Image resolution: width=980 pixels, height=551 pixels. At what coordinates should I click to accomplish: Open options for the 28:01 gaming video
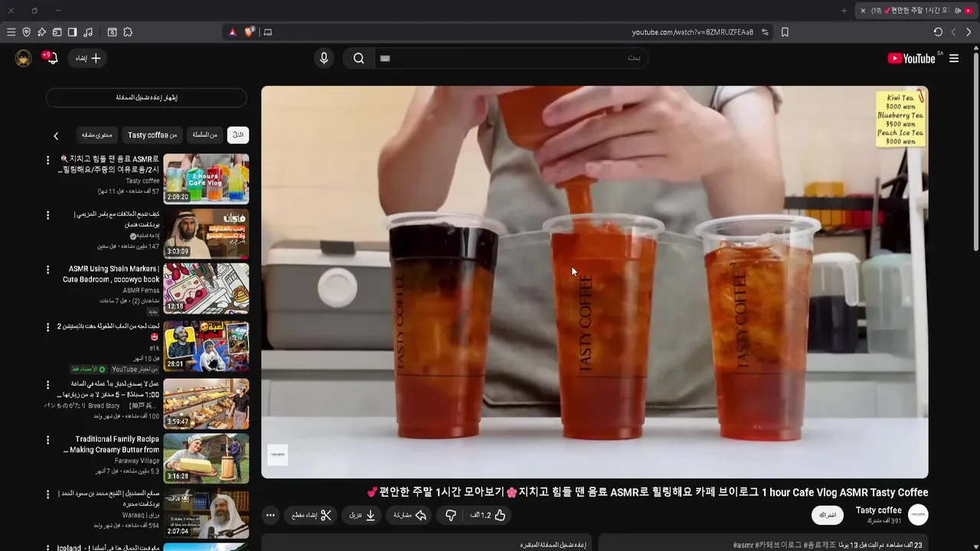click(x=47, y=327)
